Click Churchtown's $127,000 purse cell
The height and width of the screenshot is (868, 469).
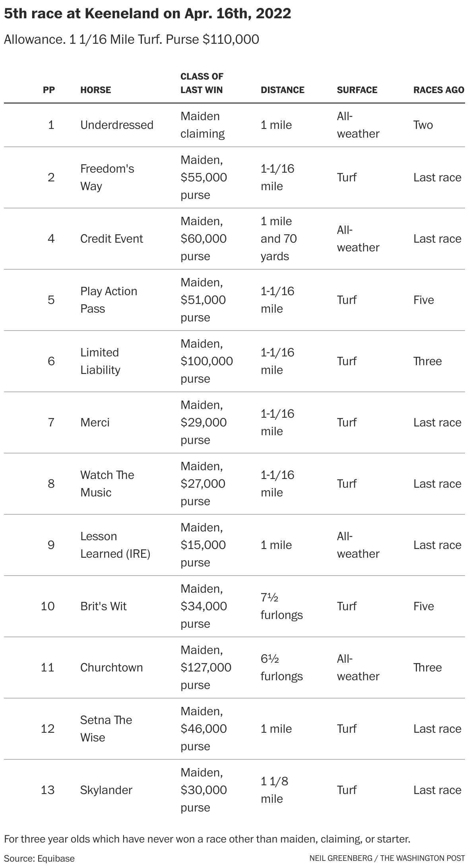click(x=205, y=668)
